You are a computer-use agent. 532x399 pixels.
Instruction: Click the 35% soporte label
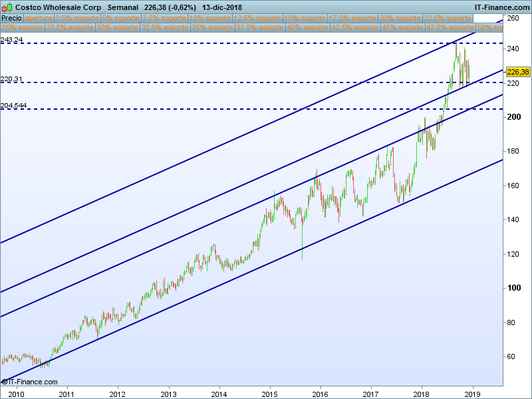click(x=212, y=27)
